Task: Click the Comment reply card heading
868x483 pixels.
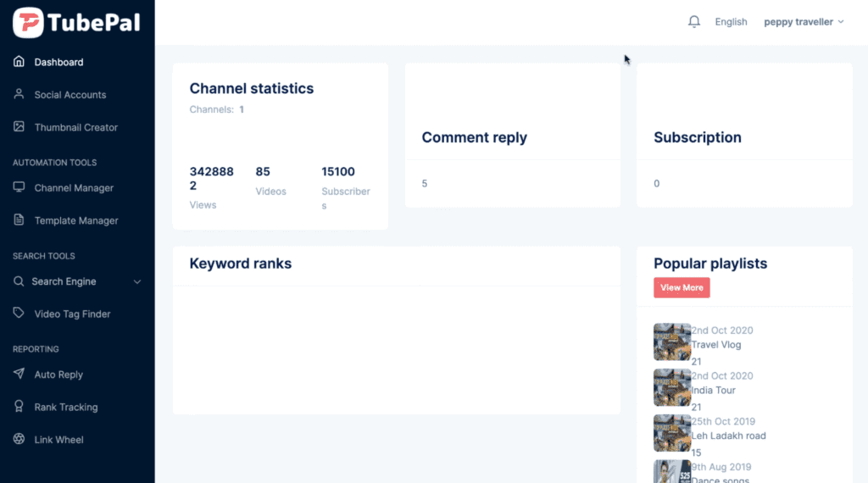Action: [475, 137]
